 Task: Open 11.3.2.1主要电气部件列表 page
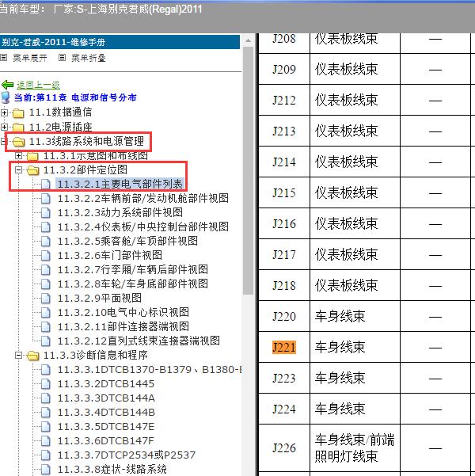tap(120, 184)
